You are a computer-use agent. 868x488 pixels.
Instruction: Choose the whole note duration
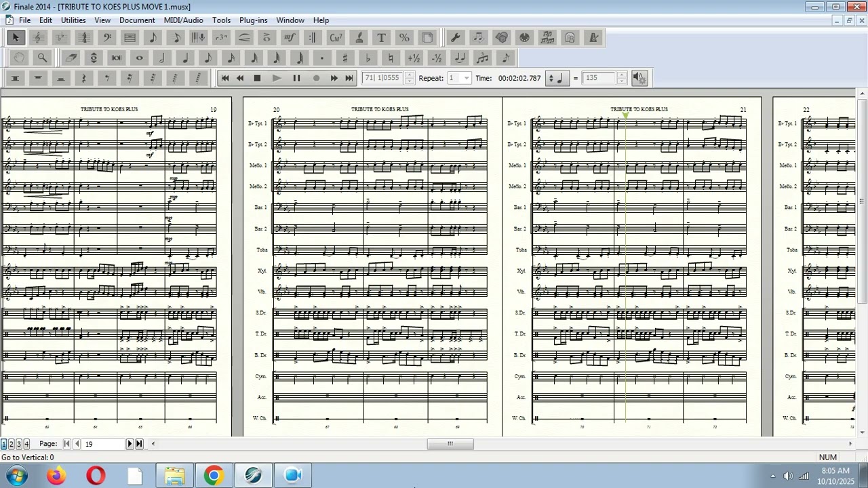tap(140, 58)
